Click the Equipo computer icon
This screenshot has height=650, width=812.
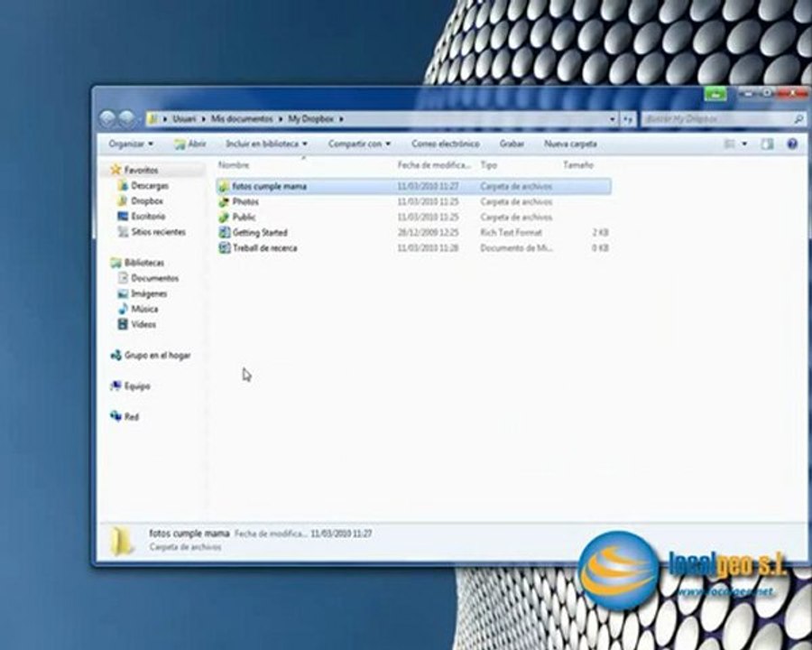click(116, 385)
